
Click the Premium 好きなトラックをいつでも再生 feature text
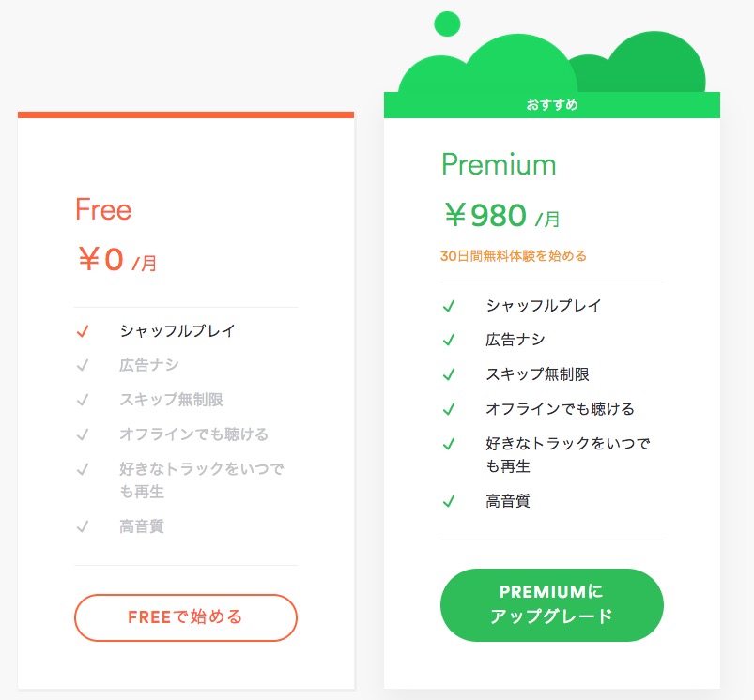click(x=567, y=454)
